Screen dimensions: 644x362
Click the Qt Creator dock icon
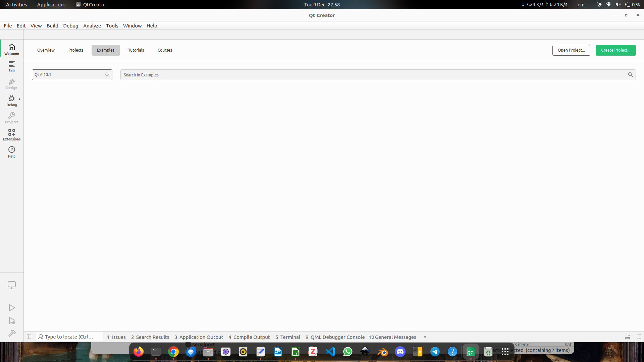point(471,352)
